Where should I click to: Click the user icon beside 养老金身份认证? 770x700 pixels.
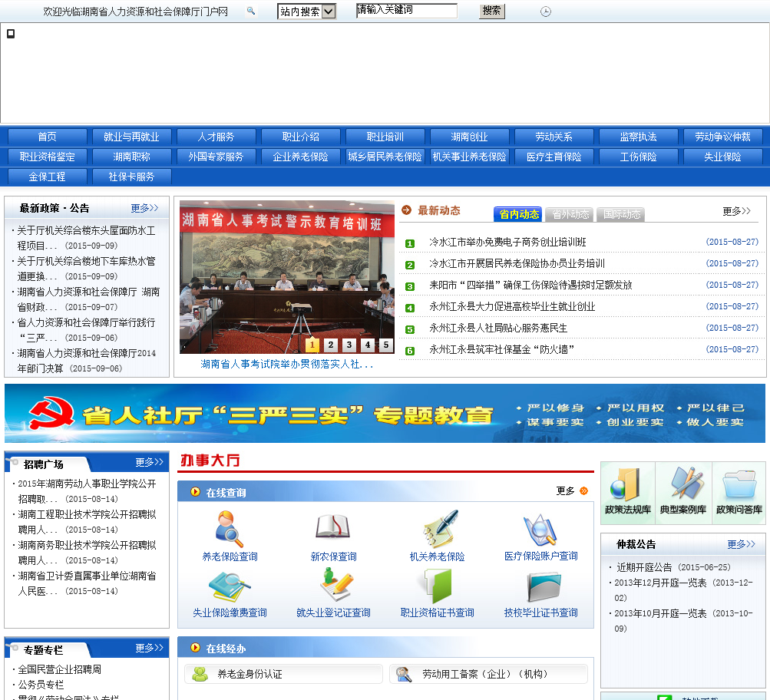coord(200,674)
